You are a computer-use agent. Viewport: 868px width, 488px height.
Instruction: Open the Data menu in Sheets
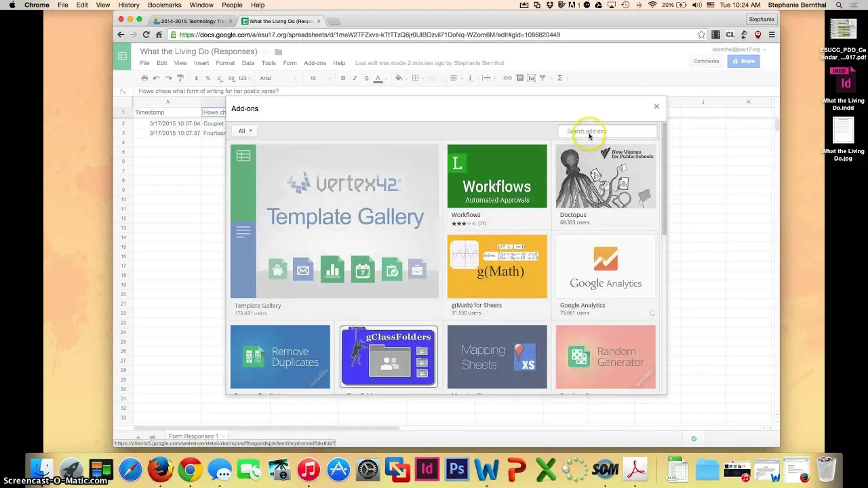point(248,63)
